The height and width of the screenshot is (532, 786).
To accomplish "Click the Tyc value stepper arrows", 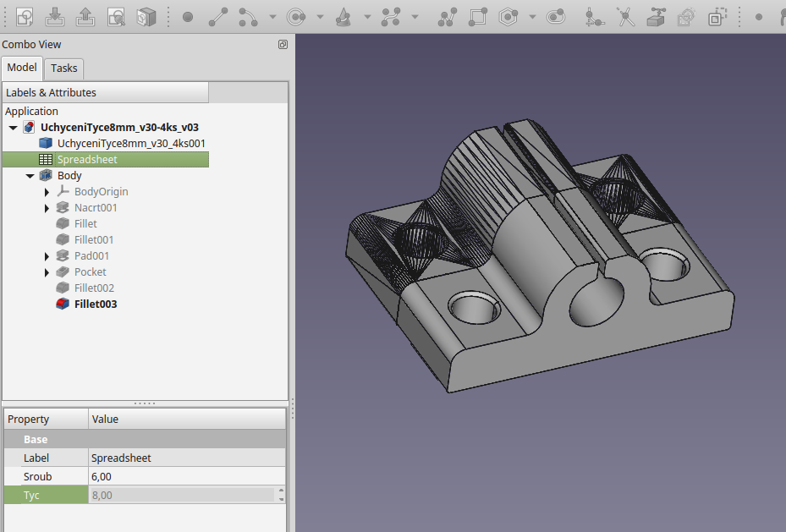I will (281, 495).
